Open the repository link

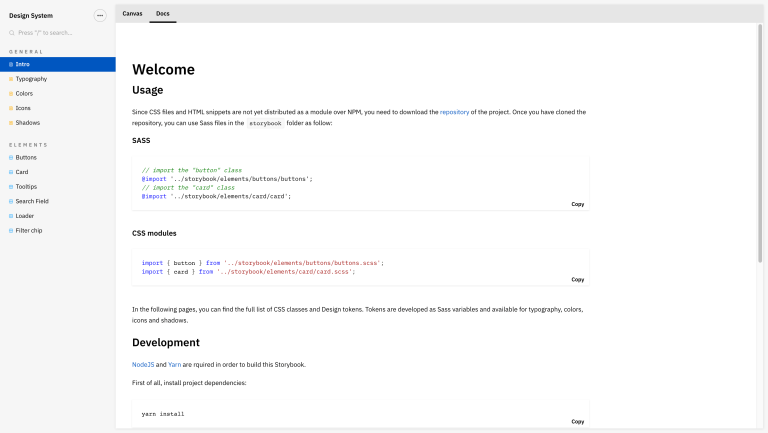point(461,112)
